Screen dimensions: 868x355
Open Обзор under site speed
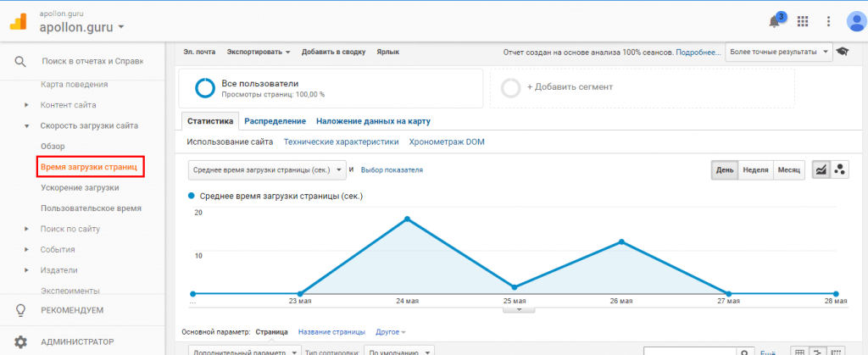point(53,147)
